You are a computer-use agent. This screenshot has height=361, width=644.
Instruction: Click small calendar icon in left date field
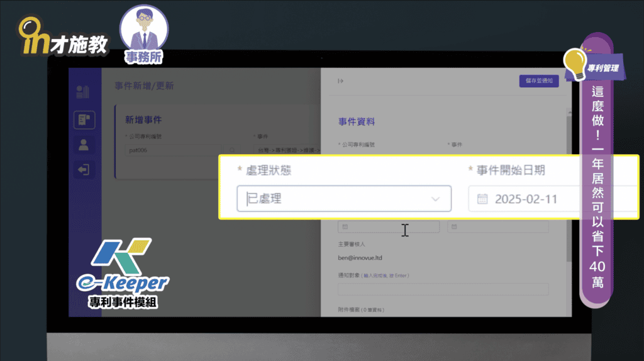tap(345, 226)
